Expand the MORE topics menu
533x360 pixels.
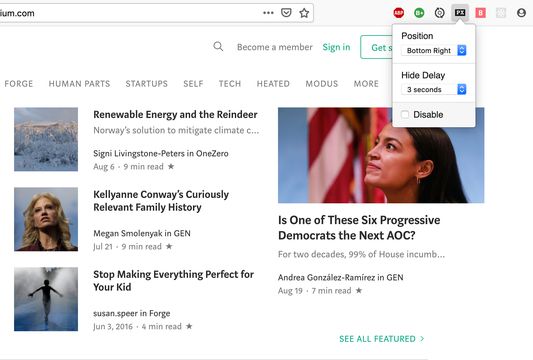pos(366,84)
